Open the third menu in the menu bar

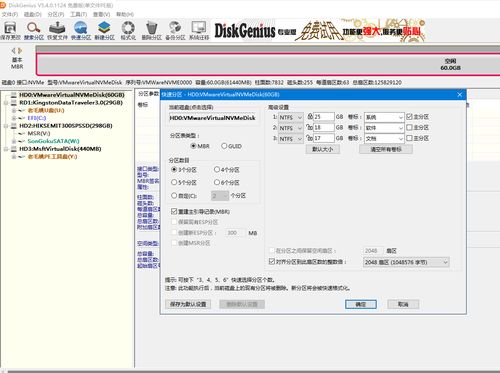56,14
